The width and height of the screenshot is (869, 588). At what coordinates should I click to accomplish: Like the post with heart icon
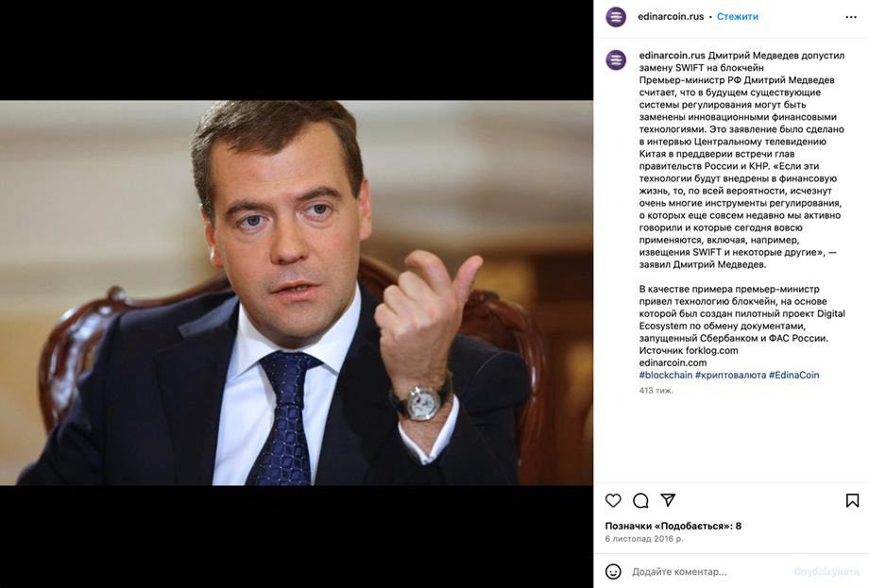[x=613, y=500]
